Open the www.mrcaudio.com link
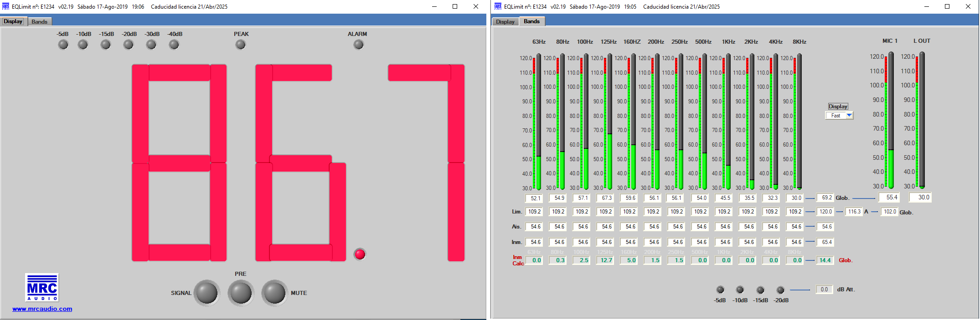 [x=42, y=309]
